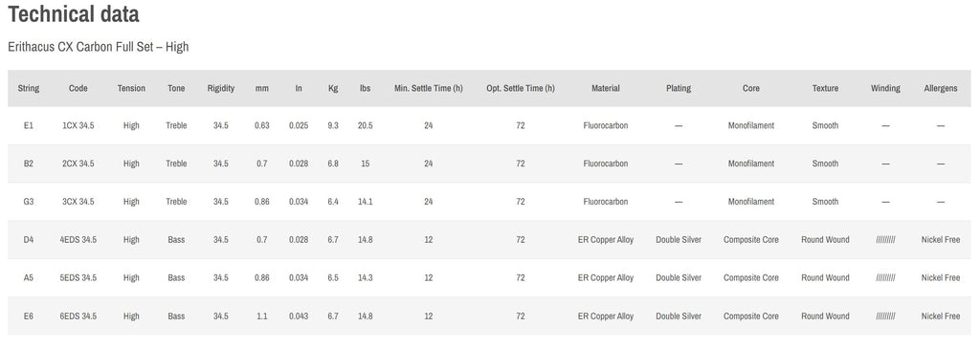Click the String column header
This screenshot has height=349, width=980.
click(x=29, y=88)
